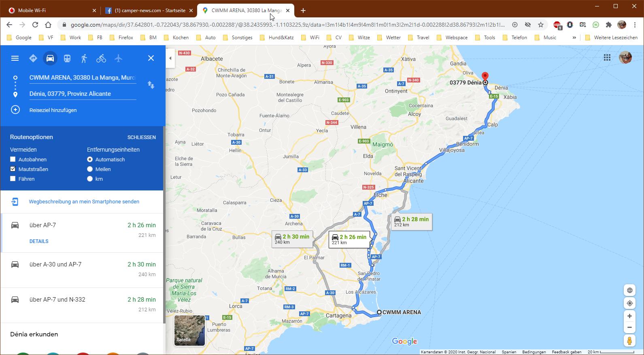Click Wegbeschreibung an mein Smartphone senden
This screenshot has width=644, height=355.
(84, 201)
